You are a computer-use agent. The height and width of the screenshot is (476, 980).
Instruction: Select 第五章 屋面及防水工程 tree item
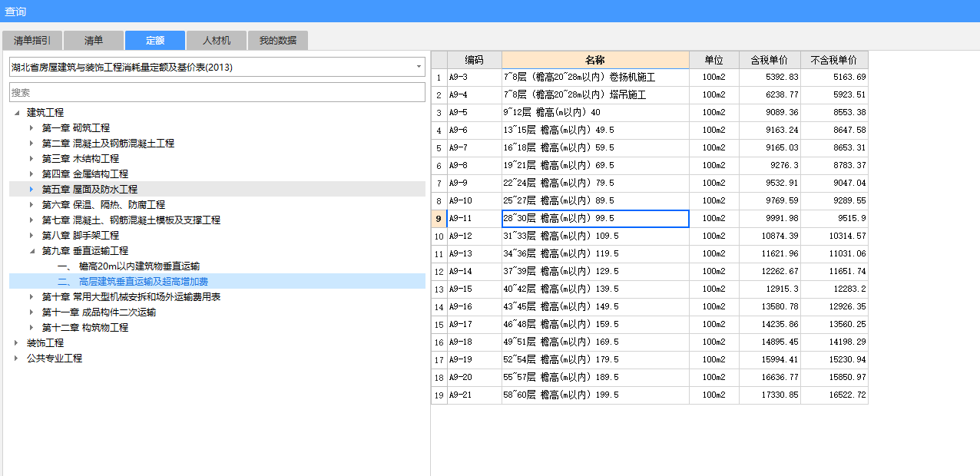90,190
